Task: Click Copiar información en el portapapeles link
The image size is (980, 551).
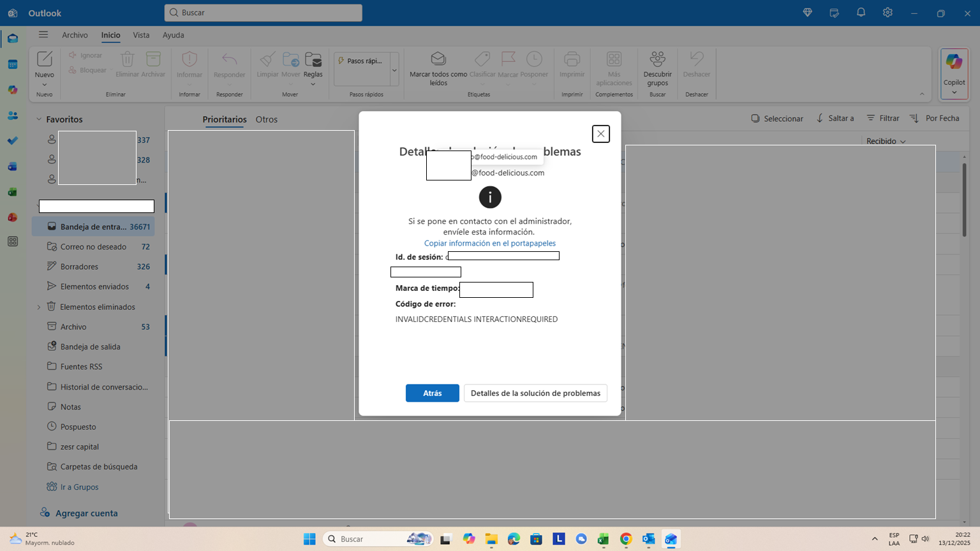Action: tap(490, 243)
